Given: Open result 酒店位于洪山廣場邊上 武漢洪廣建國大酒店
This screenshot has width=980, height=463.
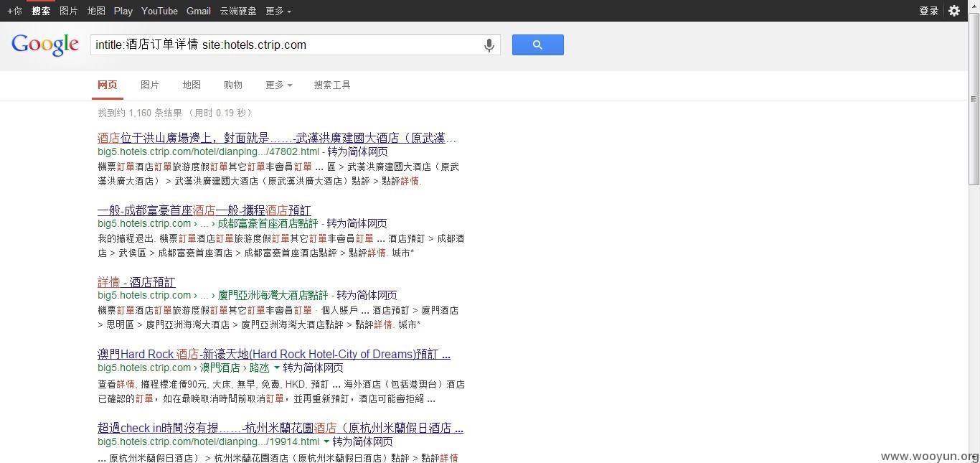Looking at the screenshot, I should point(277,138).
